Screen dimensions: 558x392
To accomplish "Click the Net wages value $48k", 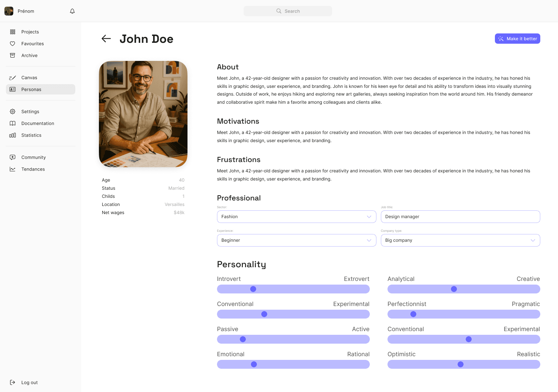I will [x=179, y=213].
